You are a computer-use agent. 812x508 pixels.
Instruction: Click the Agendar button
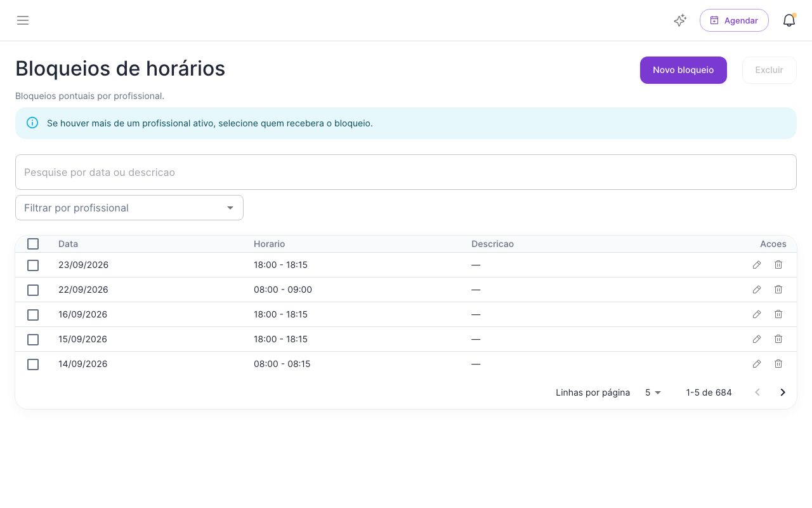click(x=734, y=20)
